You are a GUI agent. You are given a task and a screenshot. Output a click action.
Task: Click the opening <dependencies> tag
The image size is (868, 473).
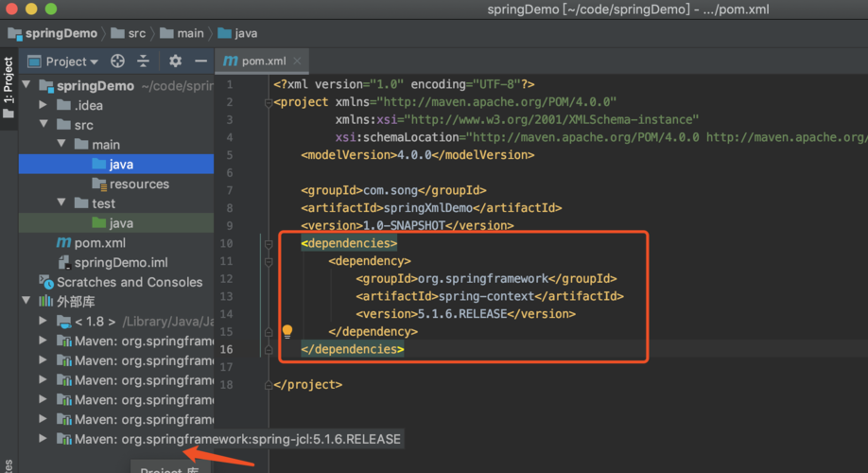[349, 243]
